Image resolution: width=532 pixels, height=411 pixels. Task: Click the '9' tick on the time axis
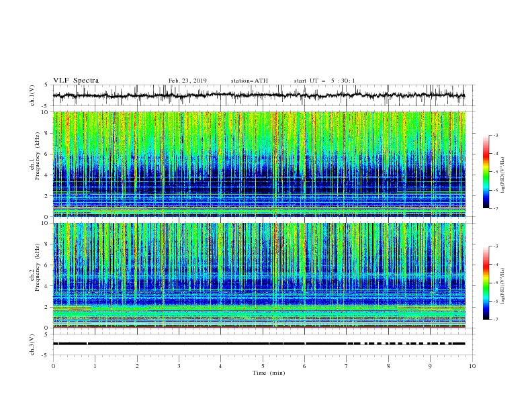pos(430,366)
